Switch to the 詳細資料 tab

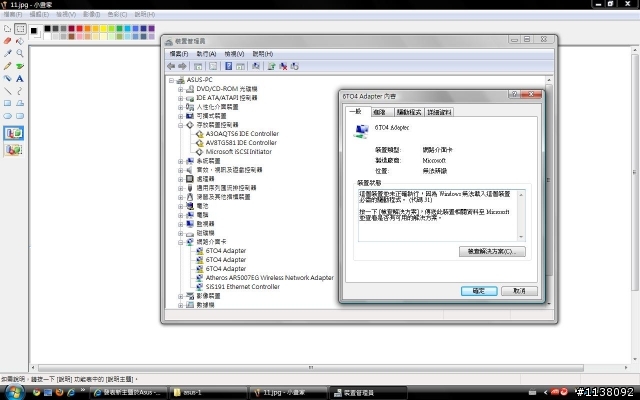tap(439, 112)
